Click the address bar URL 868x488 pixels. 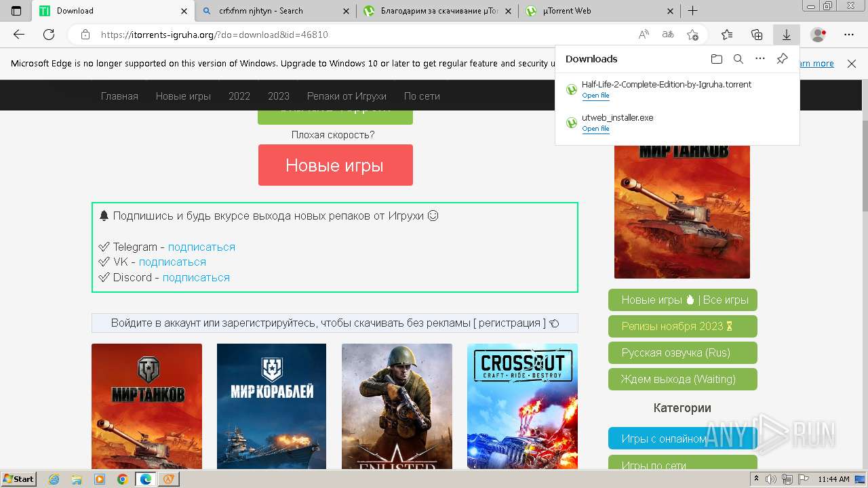(214, 35)
